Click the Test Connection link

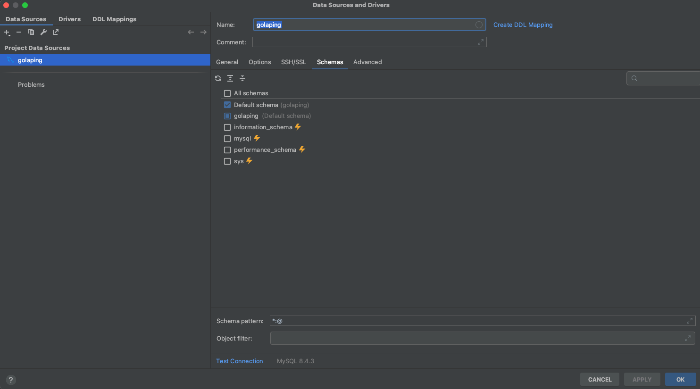coord(239,361)
